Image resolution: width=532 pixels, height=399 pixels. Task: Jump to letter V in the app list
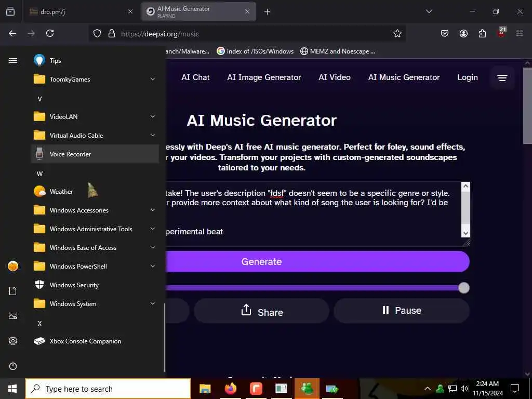click(x=39, y=99)
